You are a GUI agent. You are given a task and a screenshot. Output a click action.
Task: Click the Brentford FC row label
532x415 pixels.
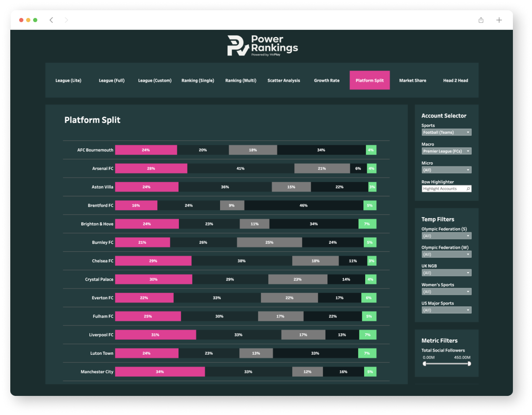point(101,206)
